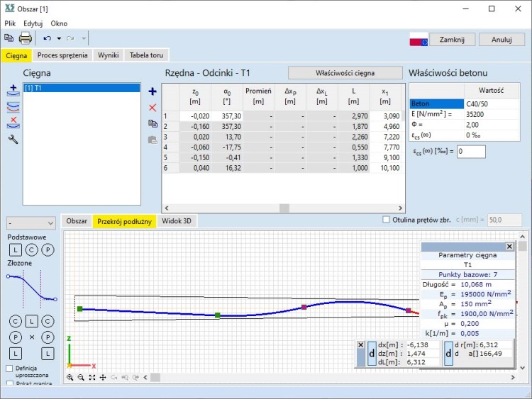Delete the segment row using the red X
532x399 pixels.
pos(152,107)
